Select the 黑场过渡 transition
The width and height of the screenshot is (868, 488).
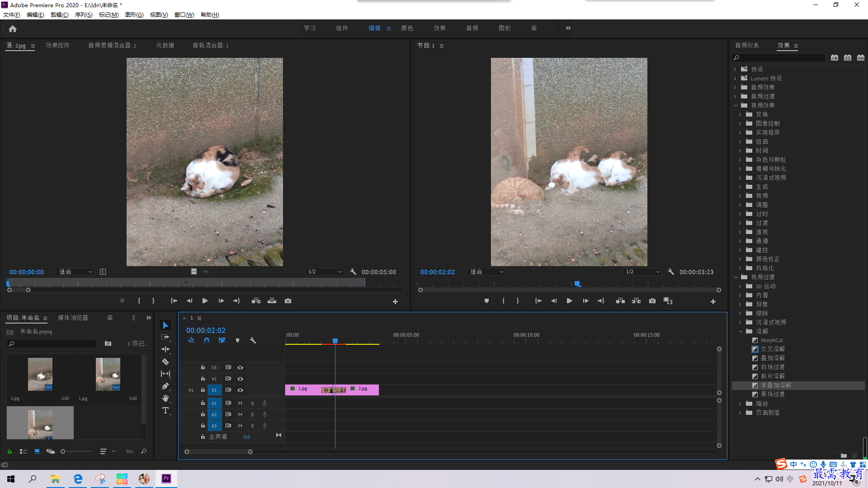pyautogui.click(x=773, y=394)
